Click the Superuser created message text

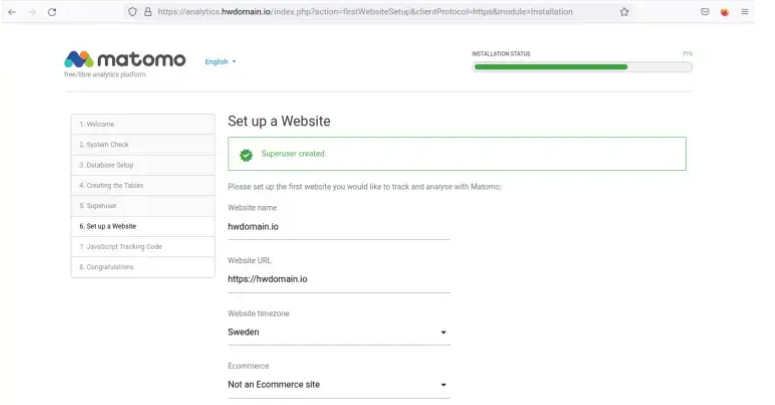click(294, 154)
